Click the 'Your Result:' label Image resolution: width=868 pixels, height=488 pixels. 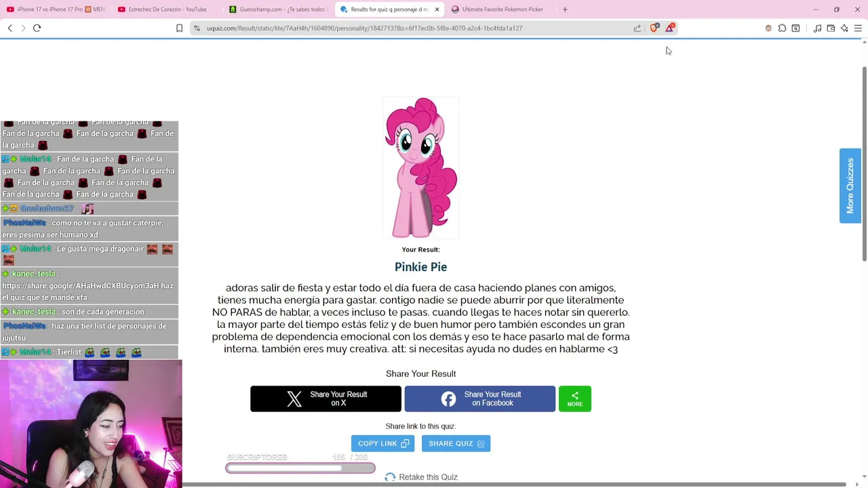coord(420,249)
